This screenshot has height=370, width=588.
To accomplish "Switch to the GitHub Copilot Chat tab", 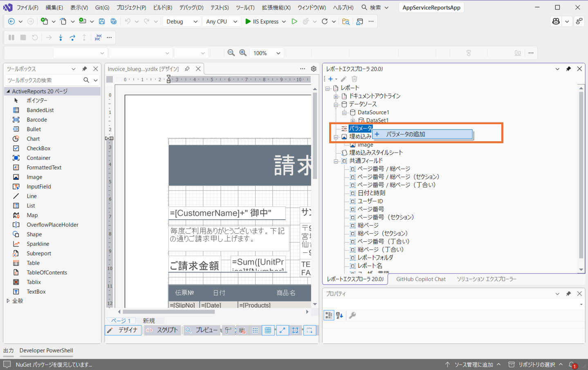I will (x=421, y=279).
